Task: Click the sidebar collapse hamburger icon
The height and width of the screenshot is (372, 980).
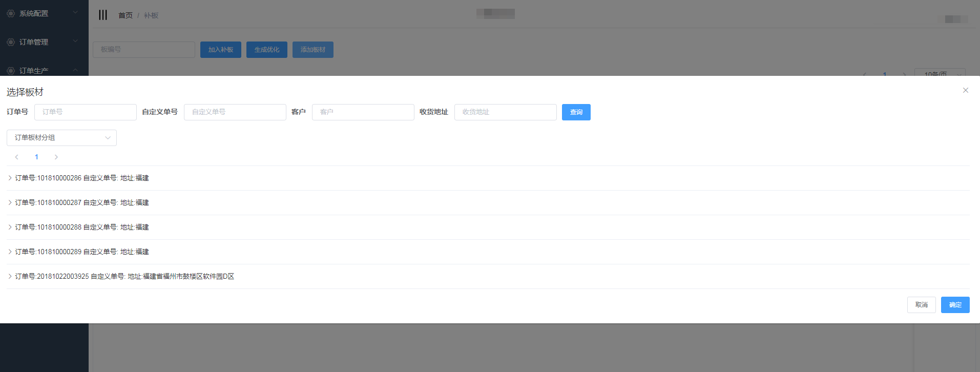Action: point(103,15)
